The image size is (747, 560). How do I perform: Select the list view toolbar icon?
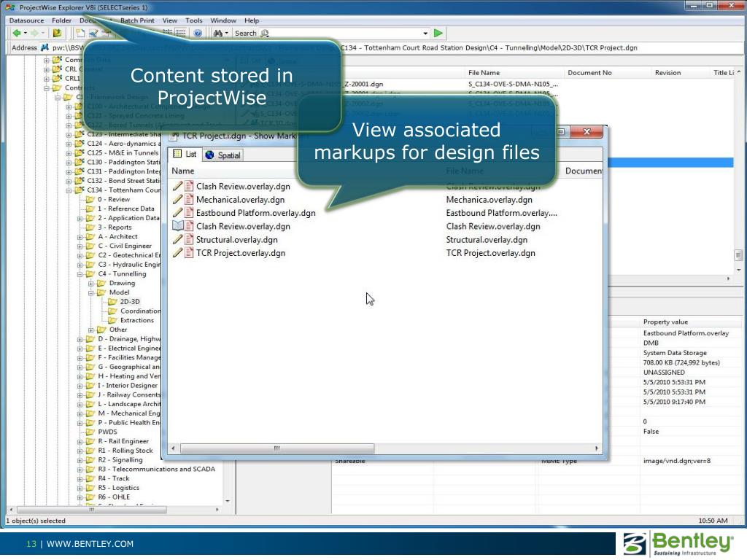click(x=181, y=33)
